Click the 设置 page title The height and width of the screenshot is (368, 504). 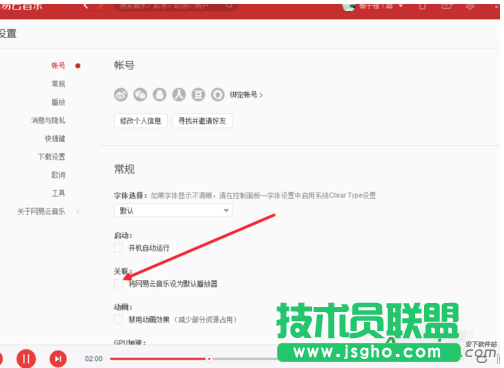pos(8,34)
